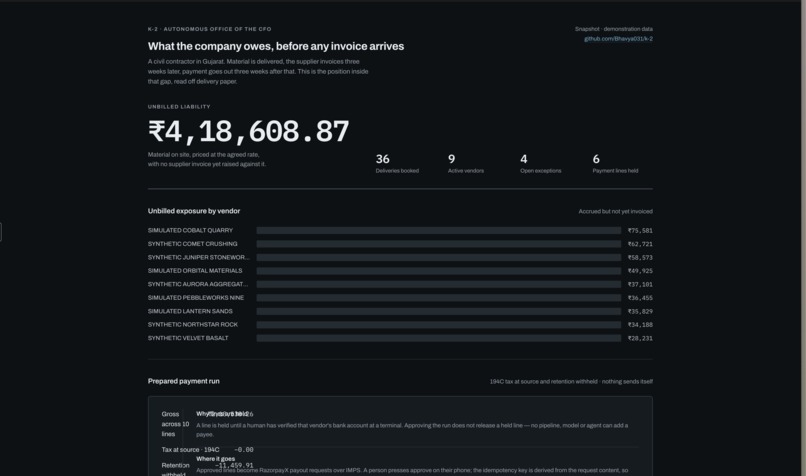Click the "9 Active vendors" stat
This screenshot has width=806, height=476.
pos(466,164)
